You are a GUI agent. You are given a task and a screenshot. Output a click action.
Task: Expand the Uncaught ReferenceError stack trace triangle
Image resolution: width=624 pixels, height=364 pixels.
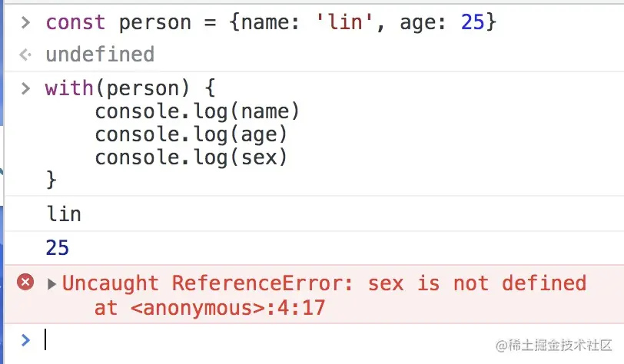tap(51, 284)
